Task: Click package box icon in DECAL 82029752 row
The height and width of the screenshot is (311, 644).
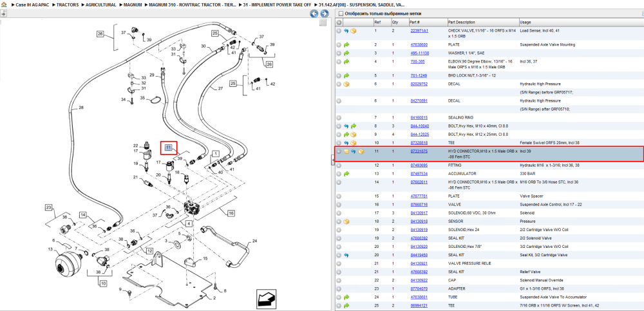Action: 346,84
